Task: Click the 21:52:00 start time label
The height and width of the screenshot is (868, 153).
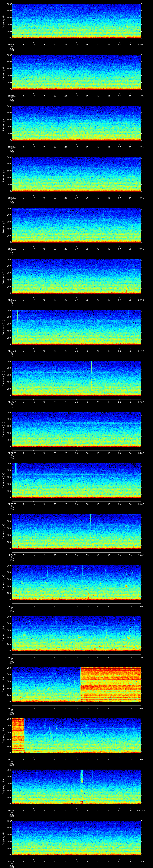Action: coord(12,453)
